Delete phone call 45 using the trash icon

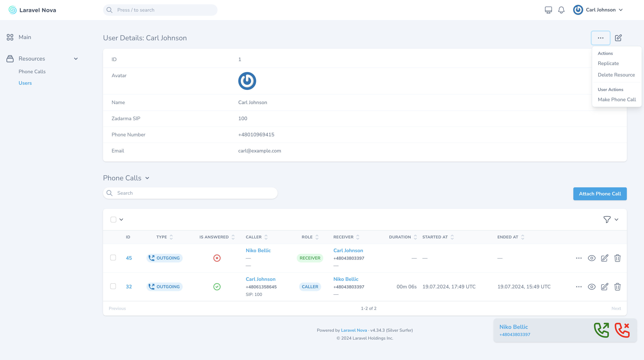coord(618,258)
